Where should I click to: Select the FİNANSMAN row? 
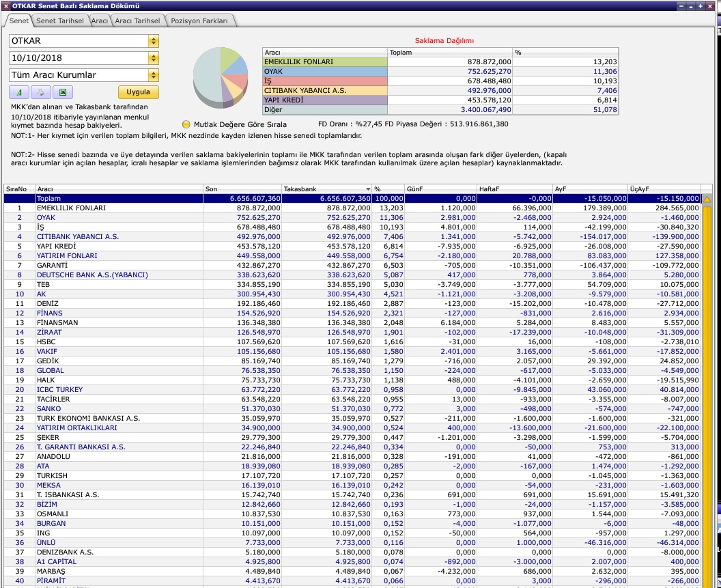352,322
